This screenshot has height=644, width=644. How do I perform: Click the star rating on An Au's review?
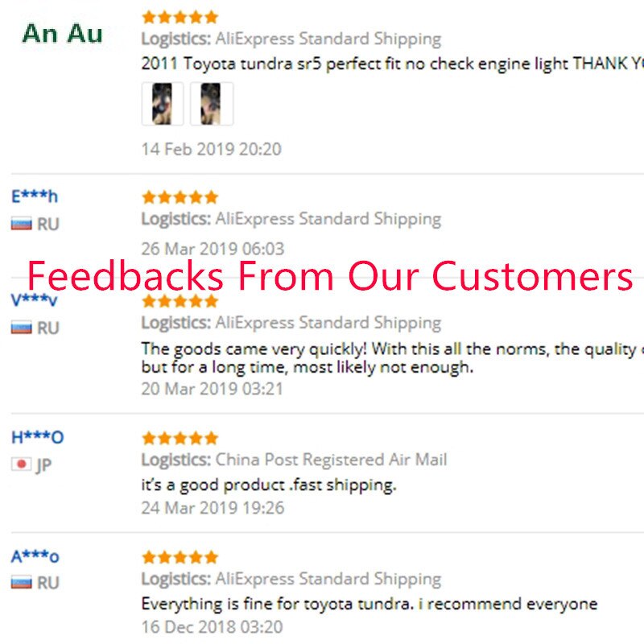[x=180, y=17]
